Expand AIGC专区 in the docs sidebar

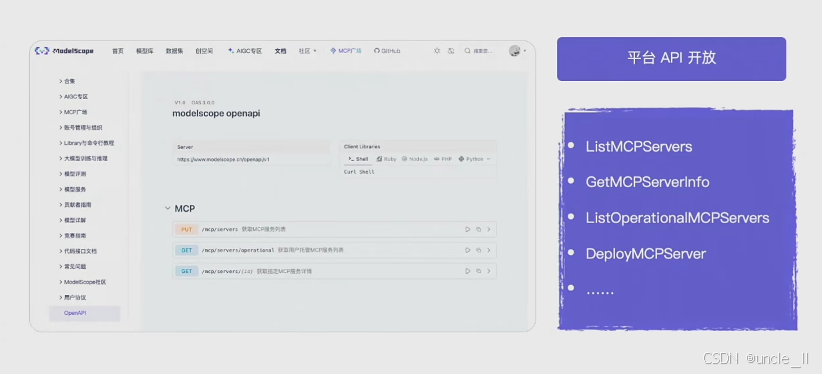pyautogui.click(x=73, y=97)
